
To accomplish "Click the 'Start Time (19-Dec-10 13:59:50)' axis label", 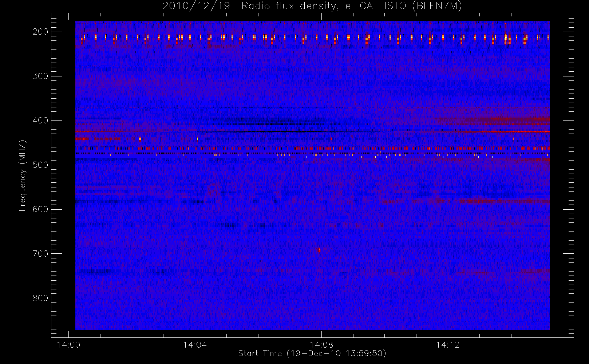I will coord(312,353).
